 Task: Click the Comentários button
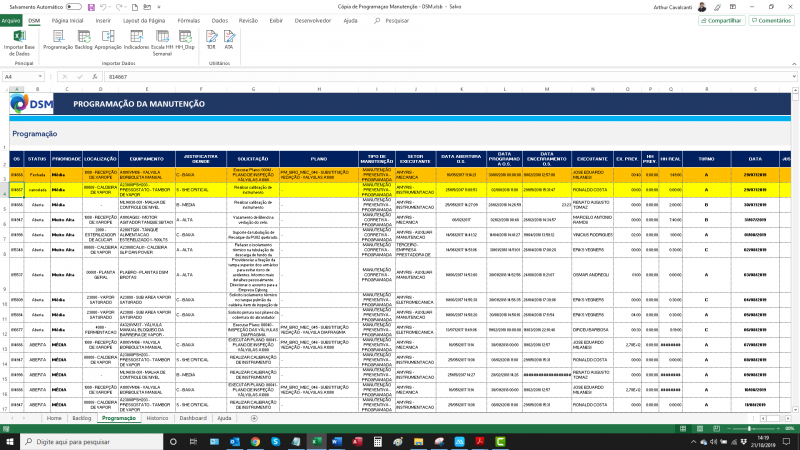tap(771, 20)
